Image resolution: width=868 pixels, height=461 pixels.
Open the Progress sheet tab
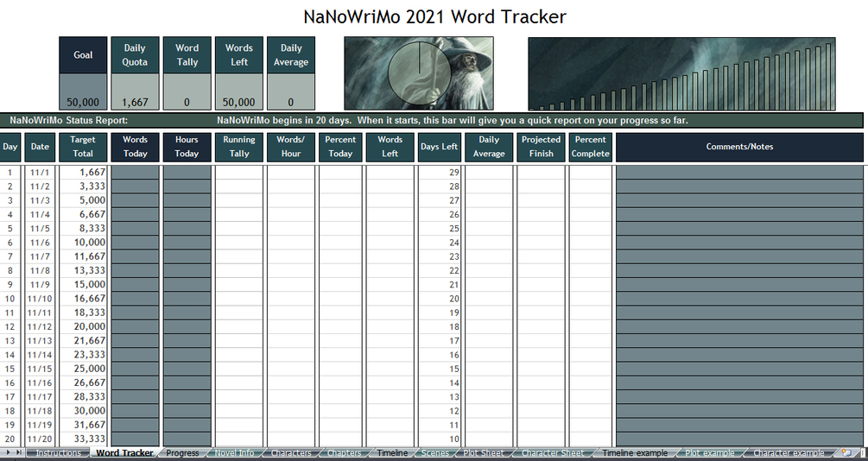(182, 453)
